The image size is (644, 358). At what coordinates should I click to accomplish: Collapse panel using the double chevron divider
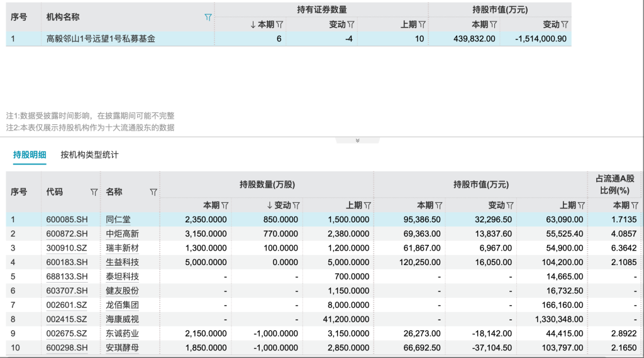[x=357, y=141]
